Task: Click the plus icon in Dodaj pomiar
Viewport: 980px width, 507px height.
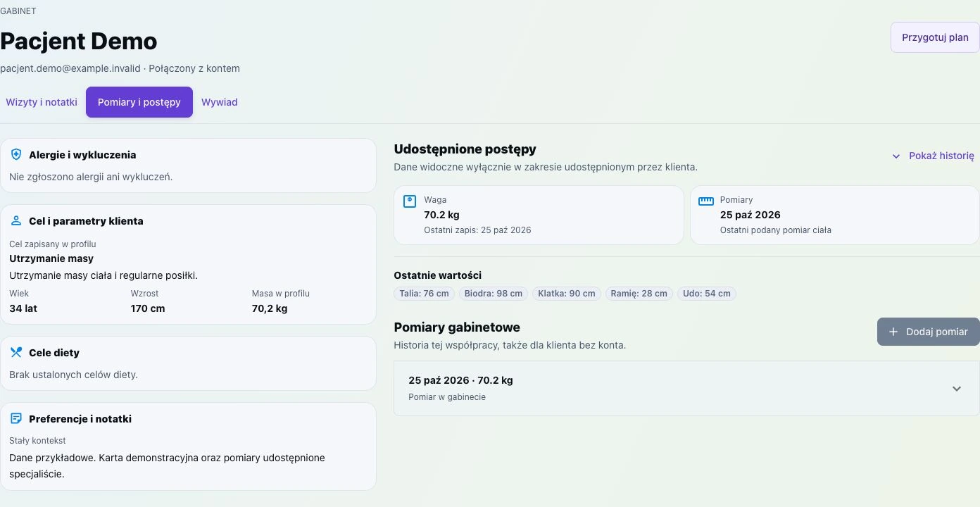Action: click(893, 332)
